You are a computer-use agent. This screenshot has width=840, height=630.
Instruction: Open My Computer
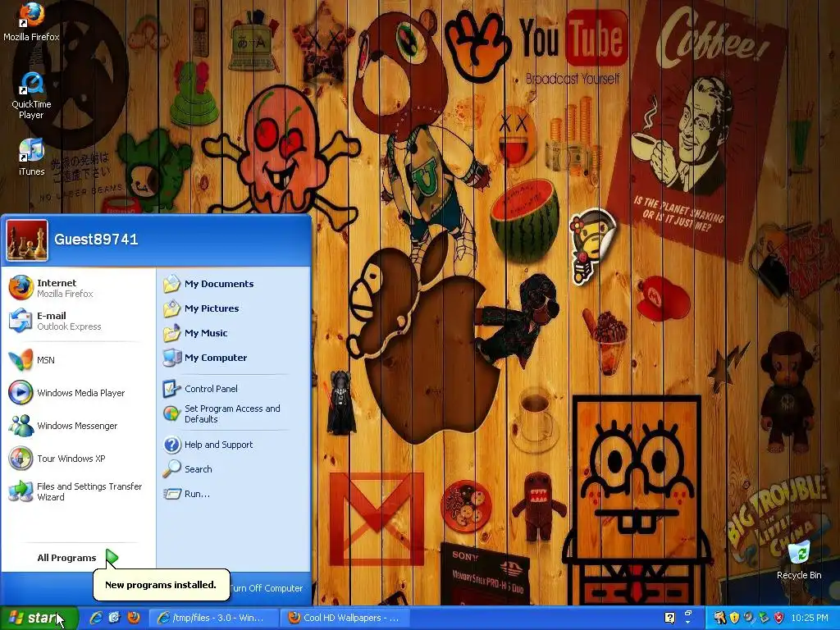(234, 358)
